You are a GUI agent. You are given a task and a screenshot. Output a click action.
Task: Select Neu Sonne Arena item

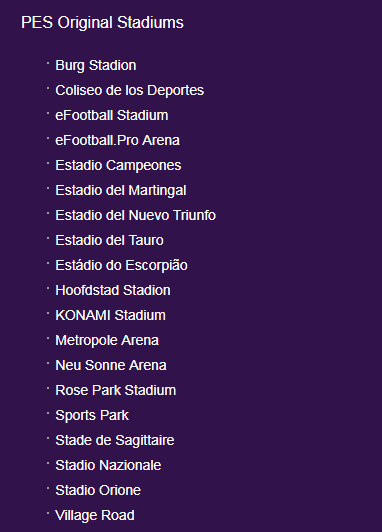point(111,365)
